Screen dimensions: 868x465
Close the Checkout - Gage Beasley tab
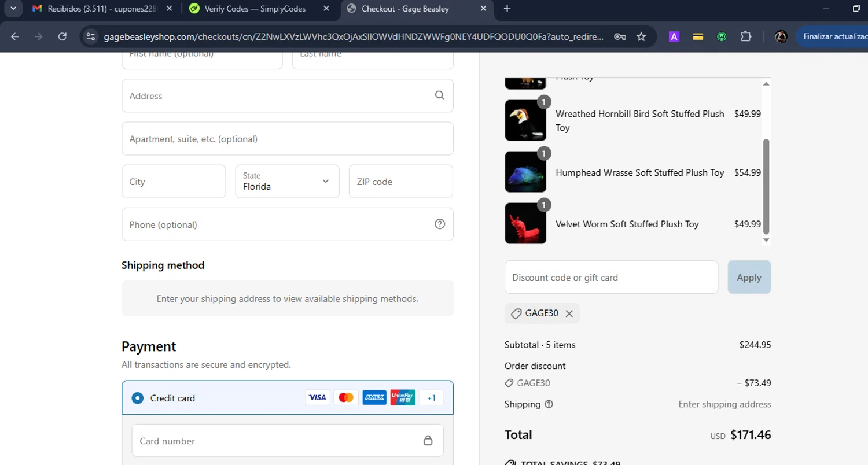click(484, 9)
